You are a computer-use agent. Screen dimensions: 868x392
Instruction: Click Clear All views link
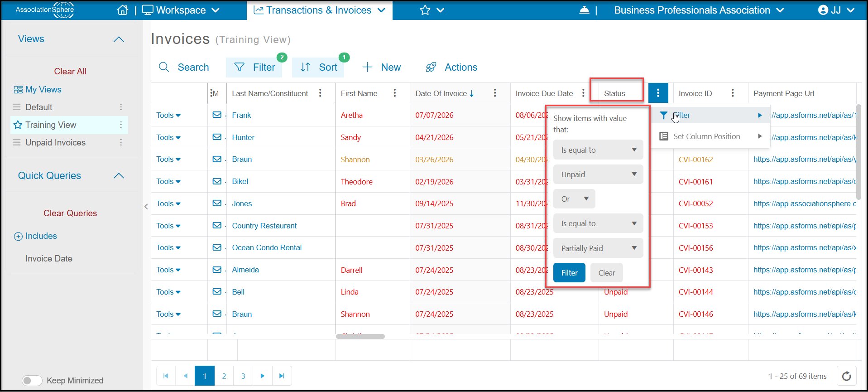pos(70,71)
